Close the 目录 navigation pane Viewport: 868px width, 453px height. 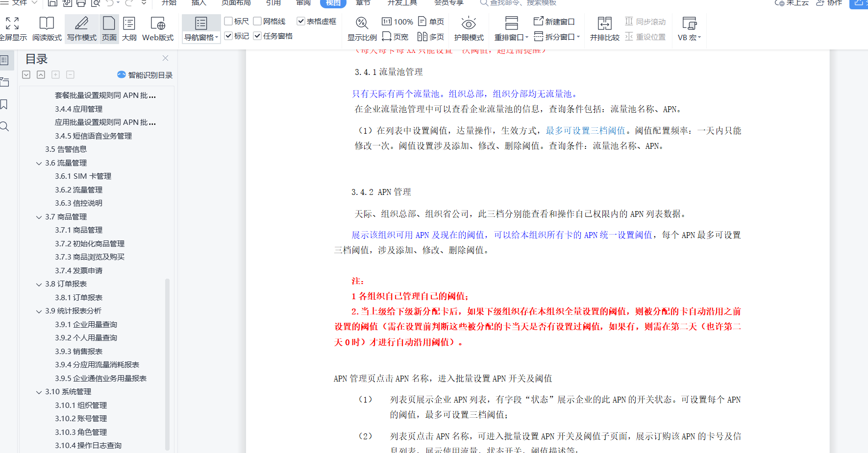tap(166, 58)
